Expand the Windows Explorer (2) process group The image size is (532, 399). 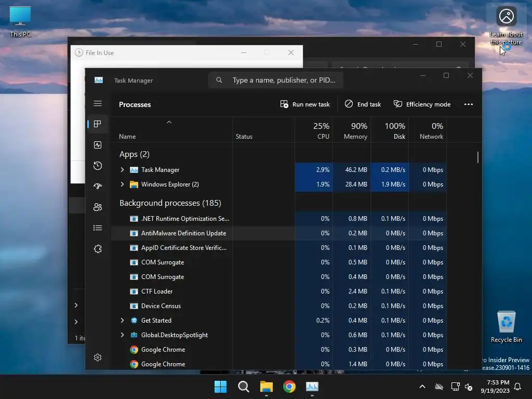pyautogui.click(x=122, y=184)
